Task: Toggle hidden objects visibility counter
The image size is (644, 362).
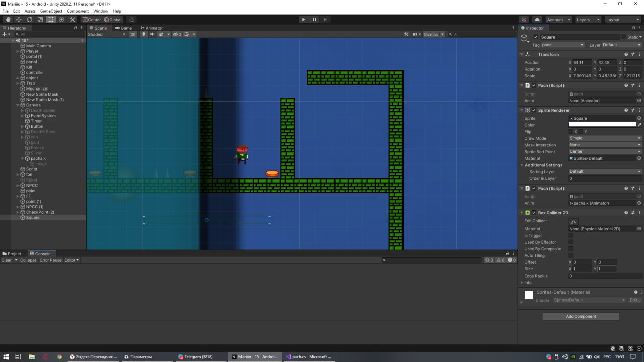Action: tap(177, 34)
